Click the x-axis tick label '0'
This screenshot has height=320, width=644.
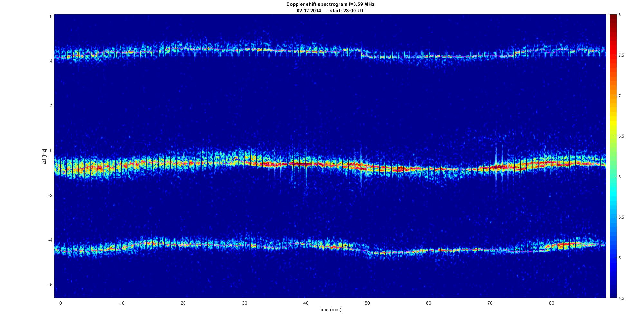(60, 303)
